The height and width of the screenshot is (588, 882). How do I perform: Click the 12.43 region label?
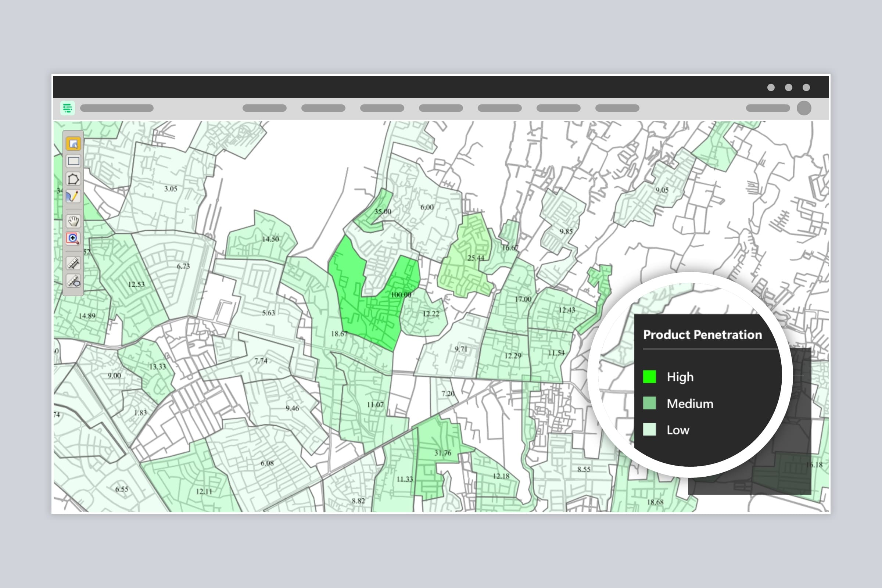point(567,310)
